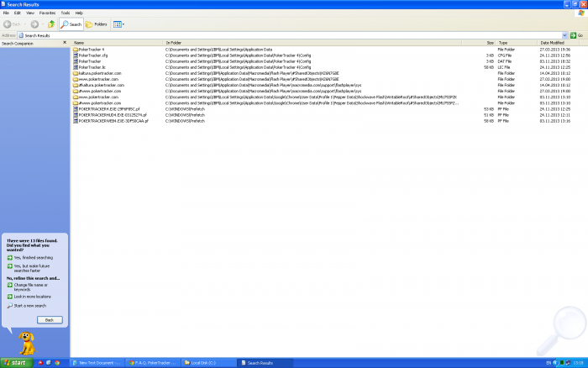588x368 pixels.
Task: Click the DAT File type cell
Action: (x=504, y=61)
